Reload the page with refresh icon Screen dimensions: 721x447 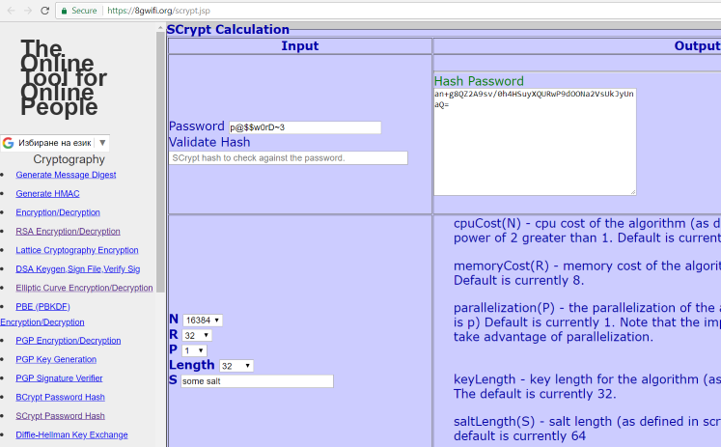(45, 10)
